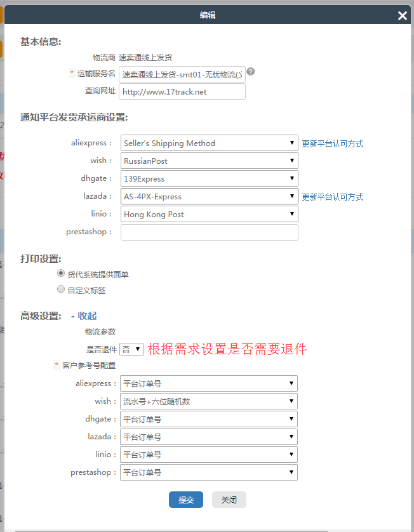
Task: Click the tracking URL input field
Action: pyautogui.click(x=182, y=91)
